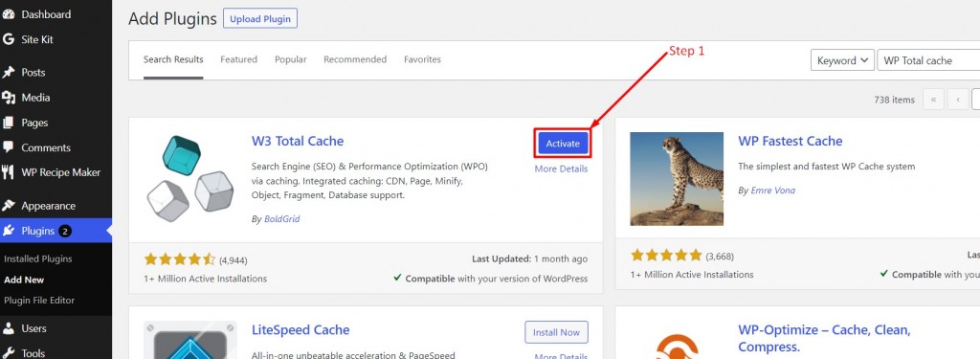
Task: Switch to the Featured tab
Action: pyautogui.click(x=238, y=59)
